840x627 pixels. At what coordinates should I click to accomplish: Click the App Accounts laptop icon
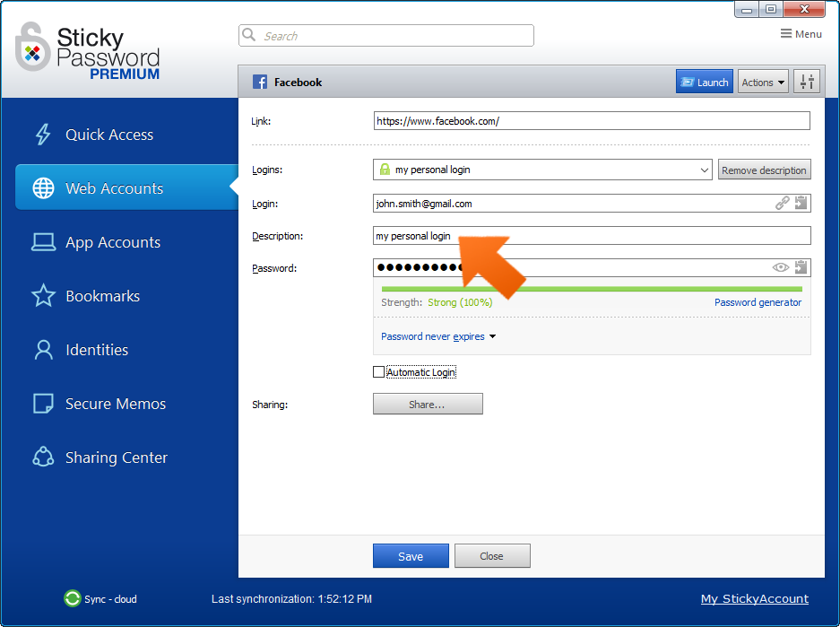pyautogui.click(x=43, y=242)
